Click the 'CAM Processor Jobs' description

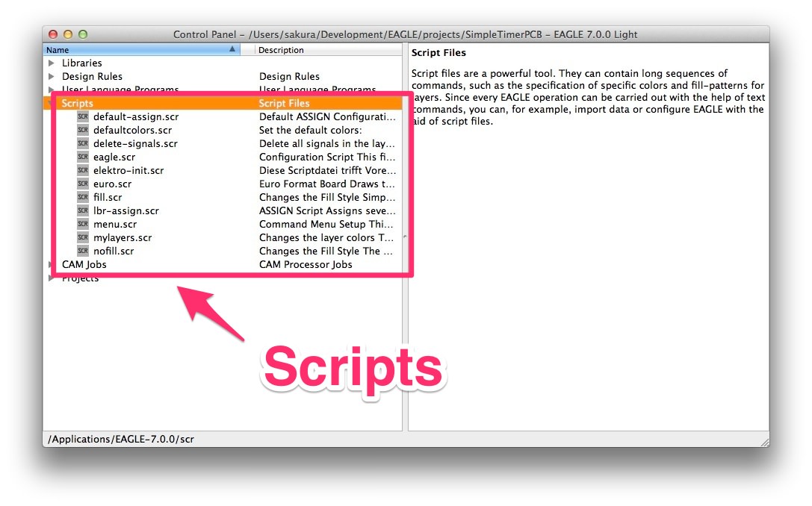tap(306, 265)
